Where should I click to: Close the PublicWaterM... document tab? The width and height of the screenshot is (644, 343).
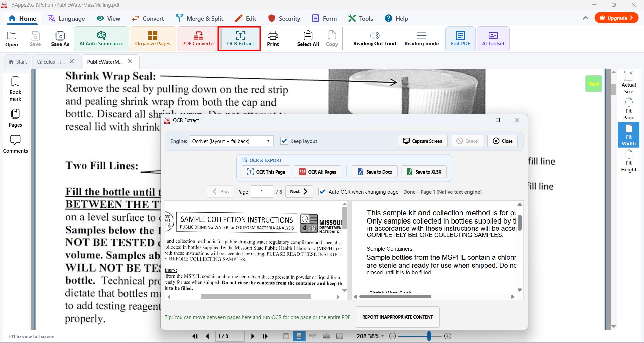pyautogui.click(x=130, y=61)
